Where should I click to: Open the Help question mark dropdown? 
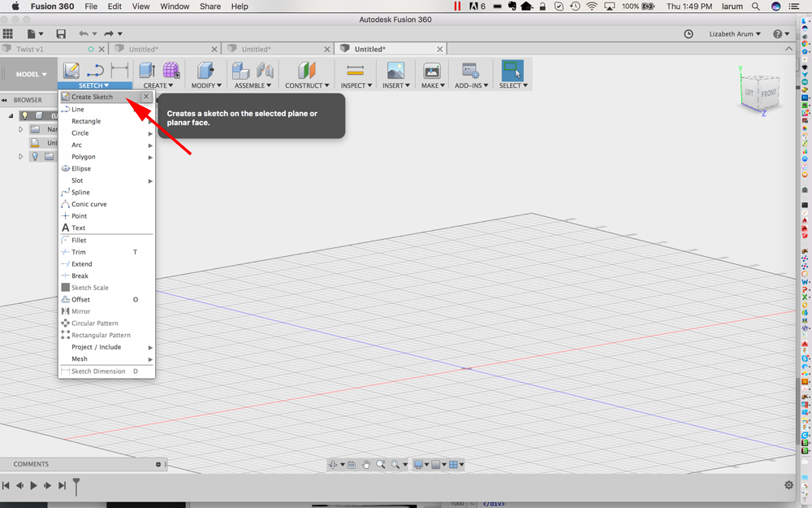(781, 33)
